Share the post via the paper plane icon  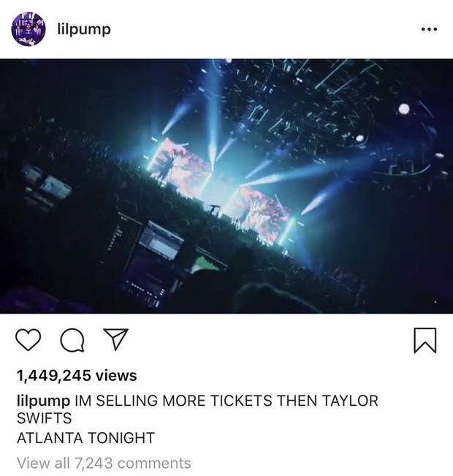pos(115,339)
